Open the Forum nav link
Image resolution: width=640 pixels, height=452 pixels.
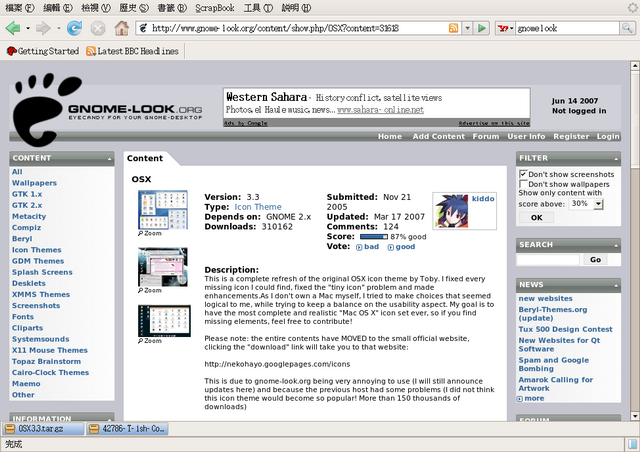[486, 136]
